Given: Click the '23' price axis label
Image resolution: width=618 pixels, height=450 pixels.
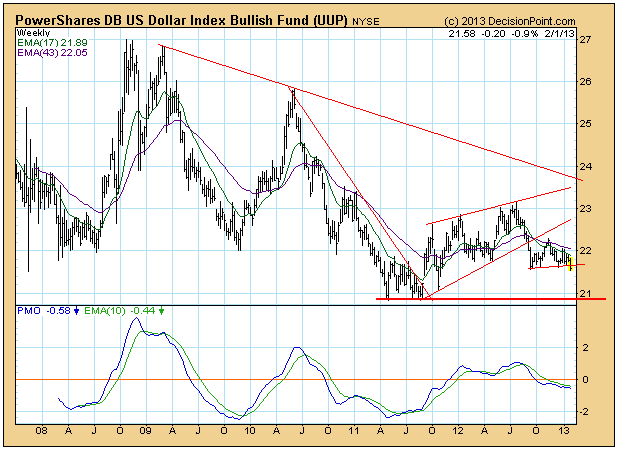Looking at the screenshot, I should point(585,208).
